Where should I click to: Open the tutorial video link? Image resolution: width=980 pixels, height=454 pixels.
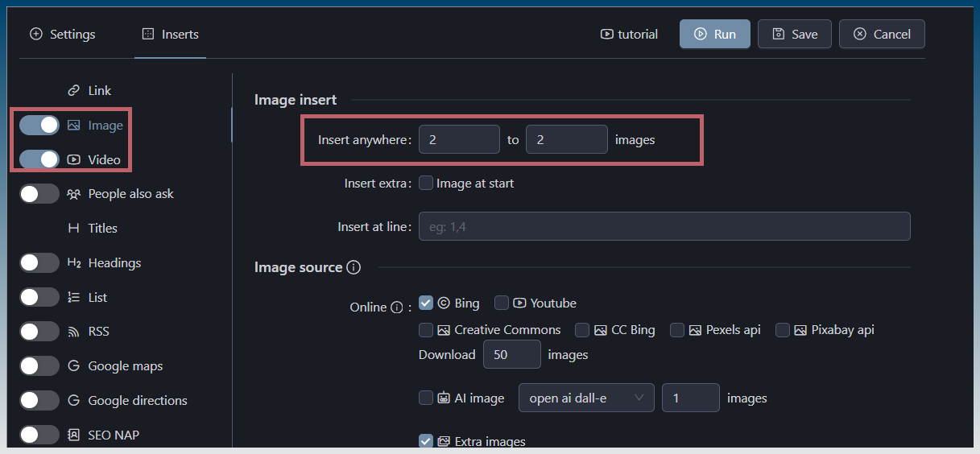[x=629, y=35]
